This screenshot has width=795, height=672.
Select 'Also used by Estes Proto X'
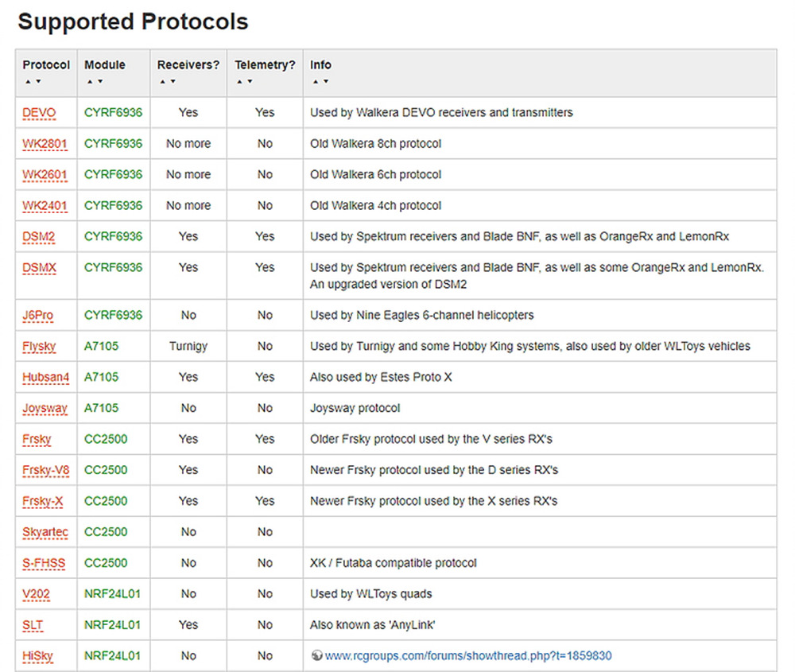pyautogui.click(x=381, y=377)
